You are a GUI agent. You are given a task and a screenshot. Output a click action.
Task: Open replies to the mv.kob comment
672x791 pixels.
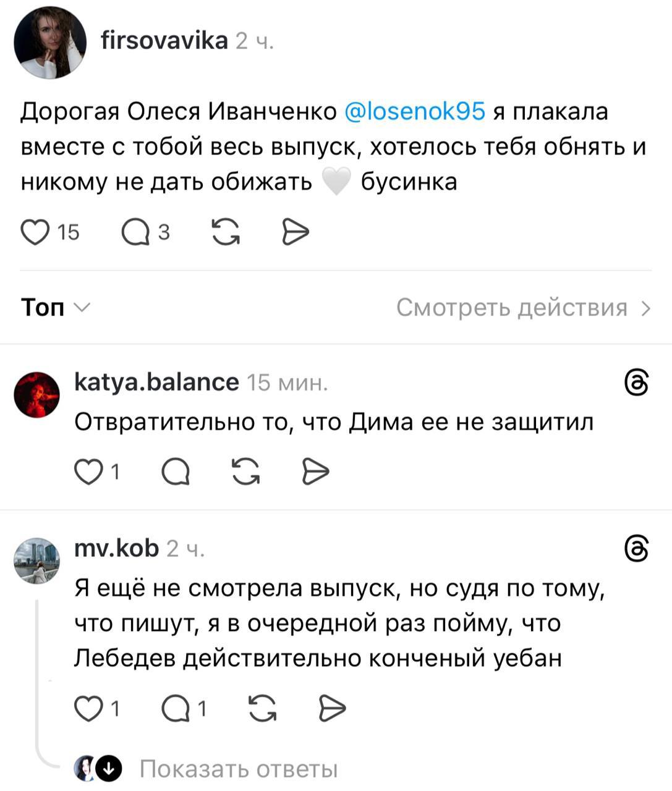pyautogui.click(x=176, y=708)
